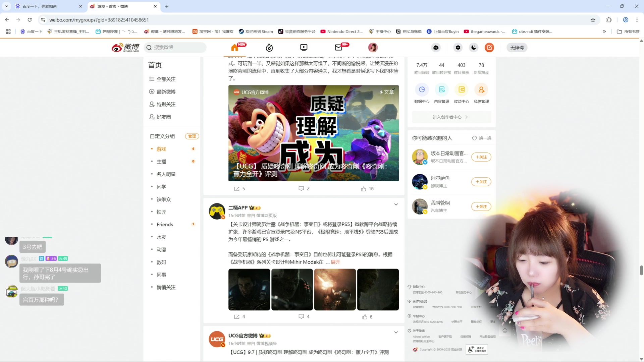The height and width of the screenshot is (362, 644).
Task: Repost the UCG article post (5)
Action: pos(239,189)
